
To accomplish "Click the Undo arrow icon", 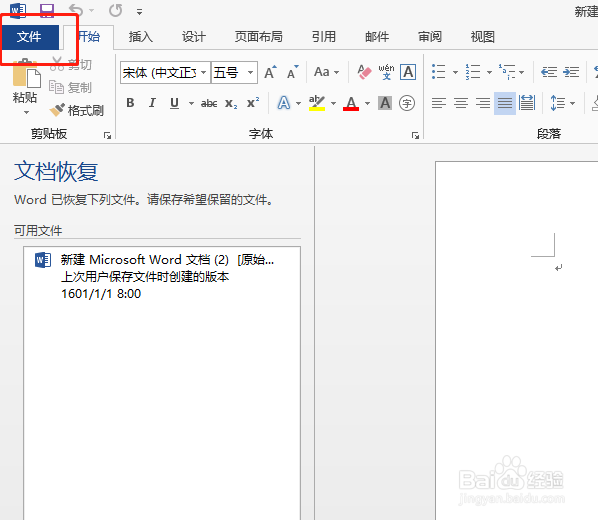I will [76, 11].
